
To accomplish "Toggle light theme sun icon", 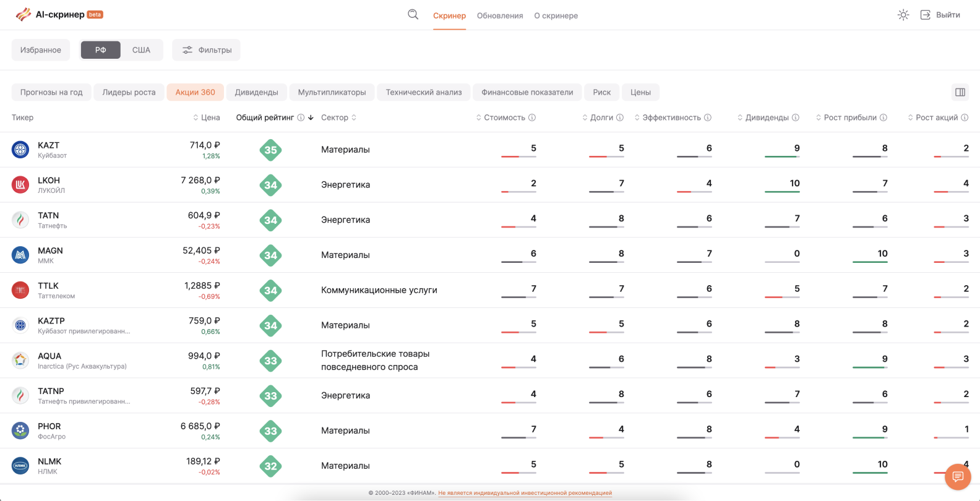I will tap(903, 15).
